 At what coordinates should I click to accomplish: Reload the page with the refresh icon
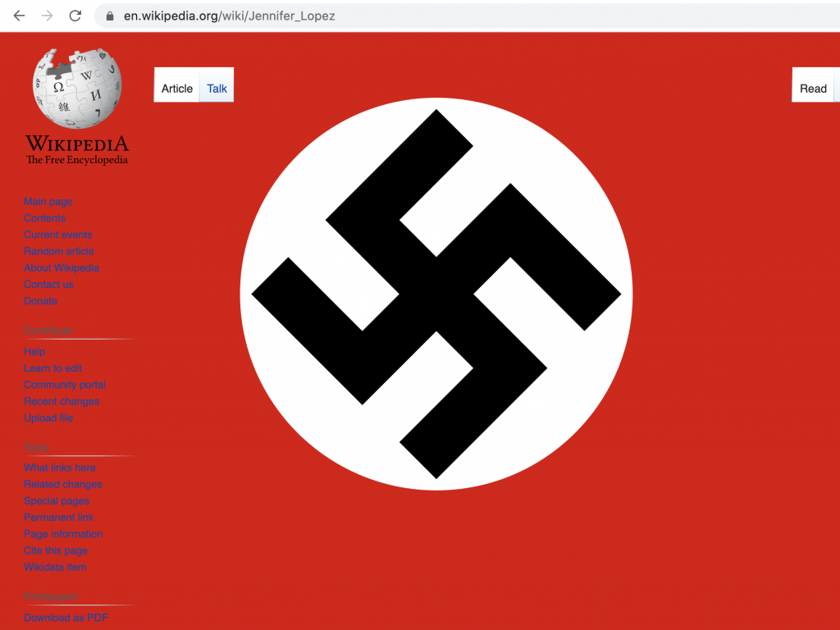(75, 16)
